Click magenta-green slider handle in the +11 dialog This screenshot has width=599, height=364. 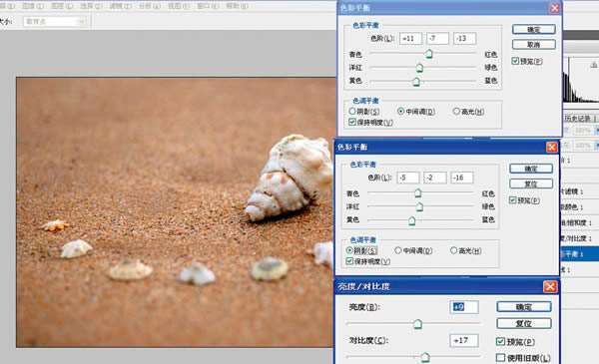419,68
